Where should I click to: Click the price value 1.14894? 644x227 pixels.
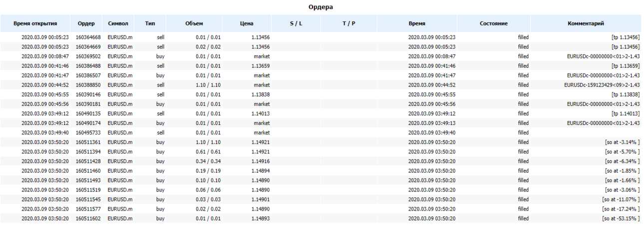261,170
